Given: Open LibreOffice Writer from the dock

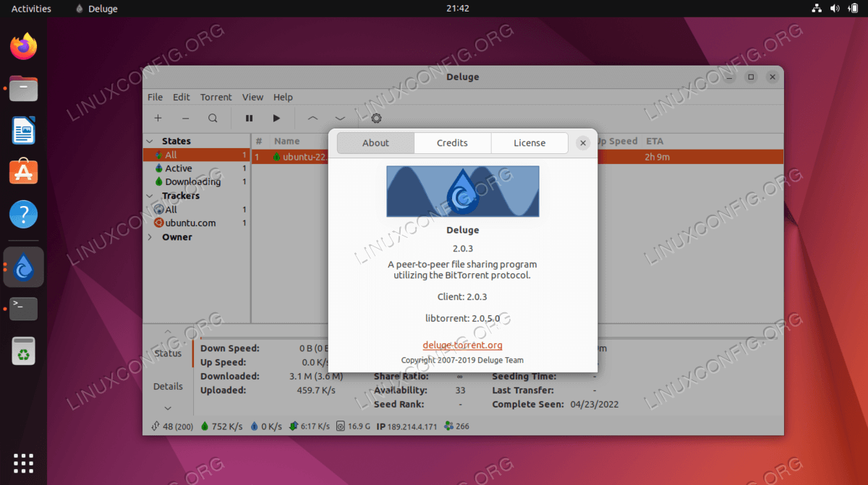Looking at the screenshot, I should [24, 131].
